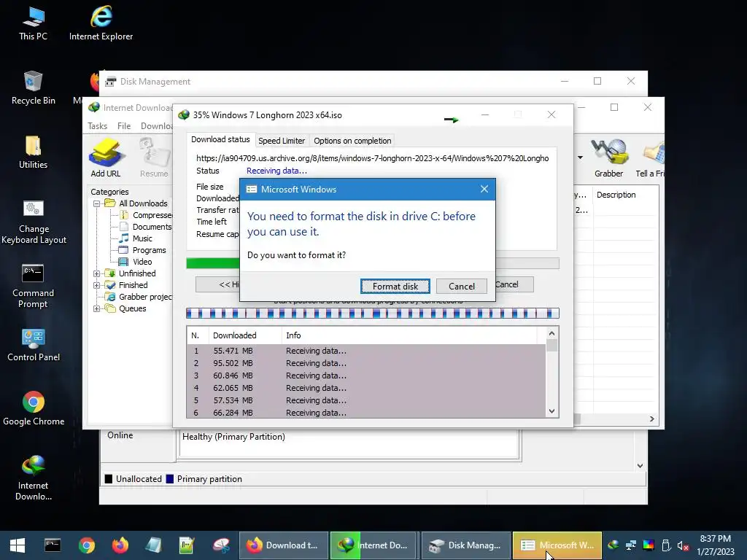
Task: Click the Info column header
Action: point(409,335)
